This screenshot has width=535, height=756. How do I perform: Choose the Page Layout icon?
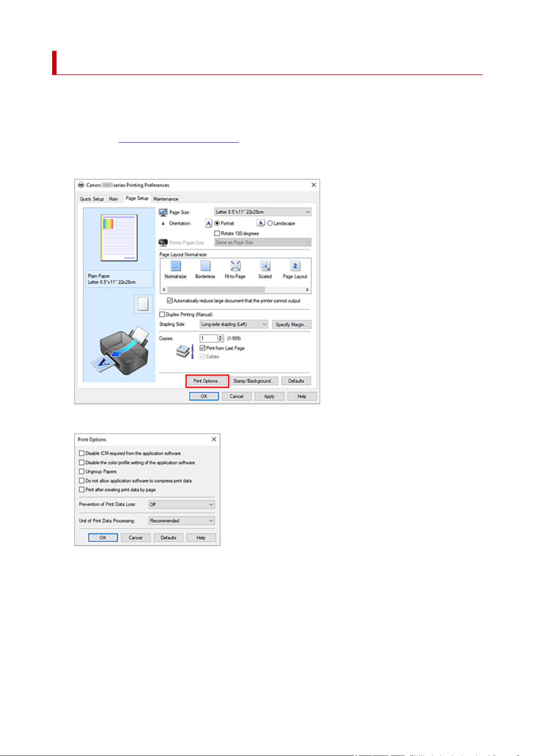[295, 266]
